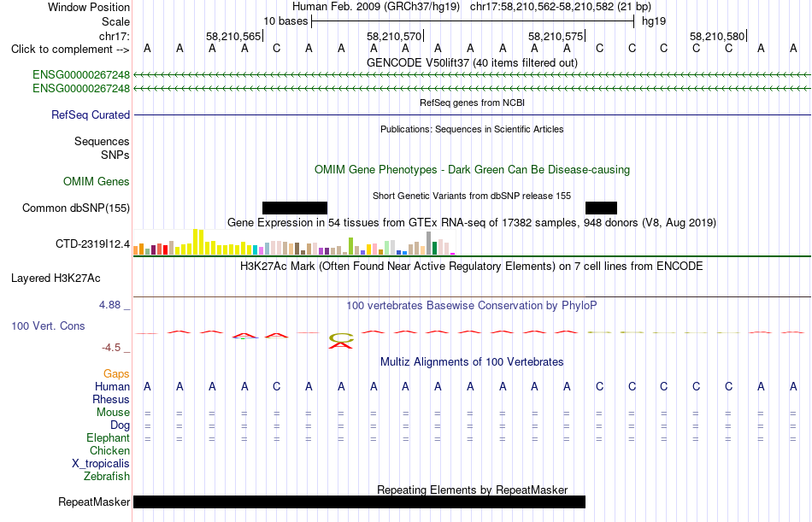The width and height of the screenshot is (812, 522).
Task: Click the 58,210,565 position marker
Action: [234, 36]
